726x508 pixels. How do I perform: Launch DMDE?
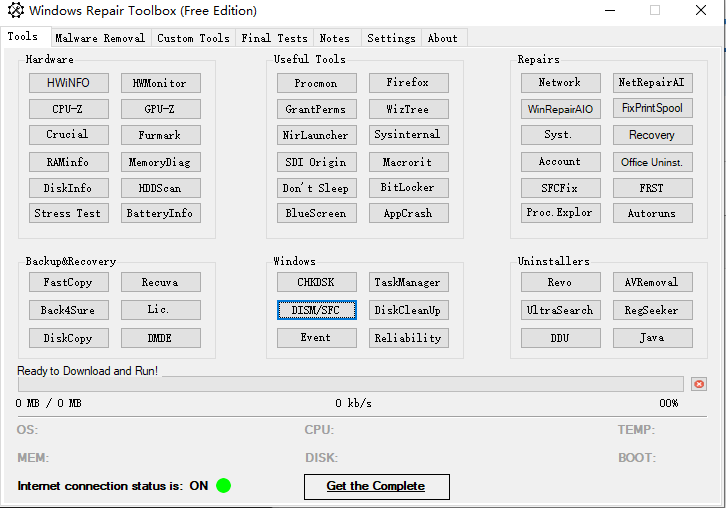click(x=161, y=338)
